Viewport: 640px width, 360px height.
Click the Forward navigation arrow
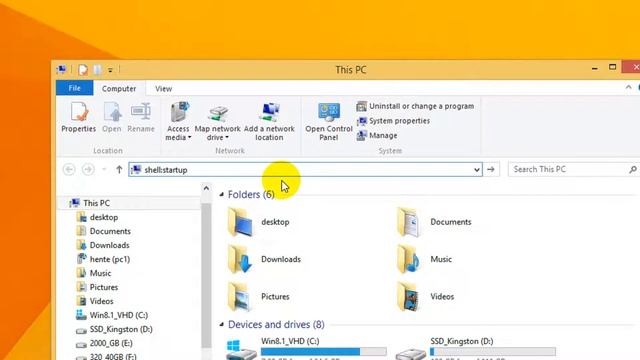[88, 169]
